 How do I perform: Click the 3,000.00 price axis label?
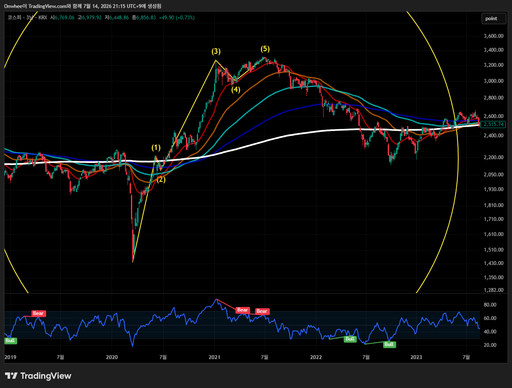click(x=494, y=81)
